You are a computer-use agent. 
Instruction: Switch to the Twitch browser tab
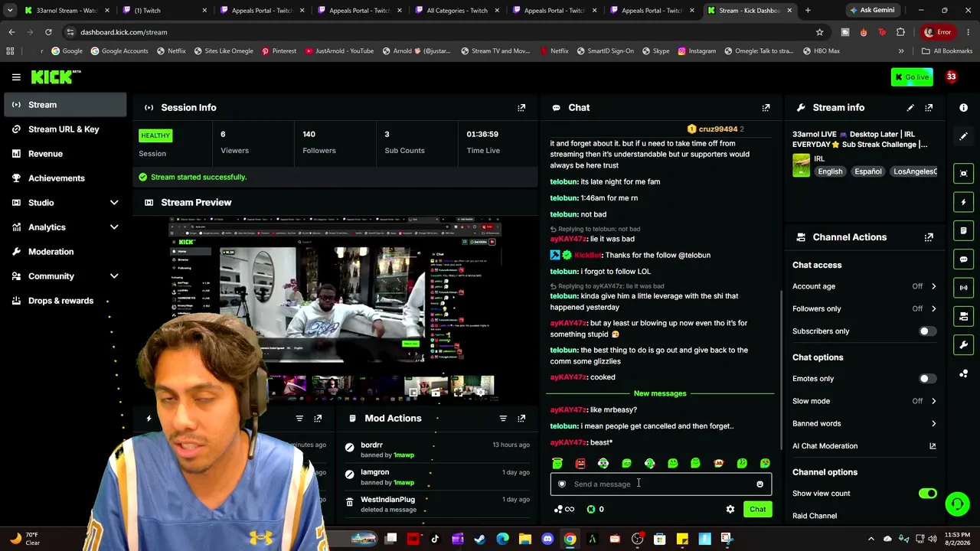165,11
